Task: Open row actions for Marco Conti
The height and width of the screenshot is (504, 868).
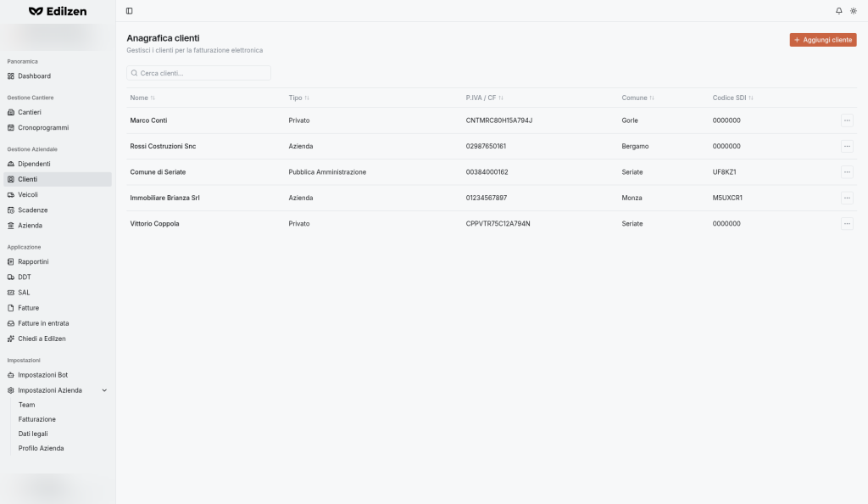Action: click(847, 120)
